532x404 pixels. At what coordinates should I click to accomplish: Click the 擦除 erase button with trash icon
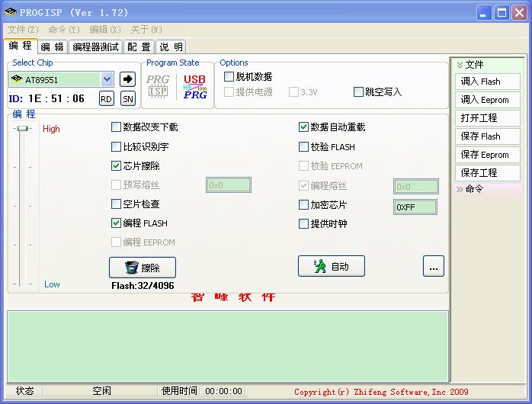pos(143,268)
